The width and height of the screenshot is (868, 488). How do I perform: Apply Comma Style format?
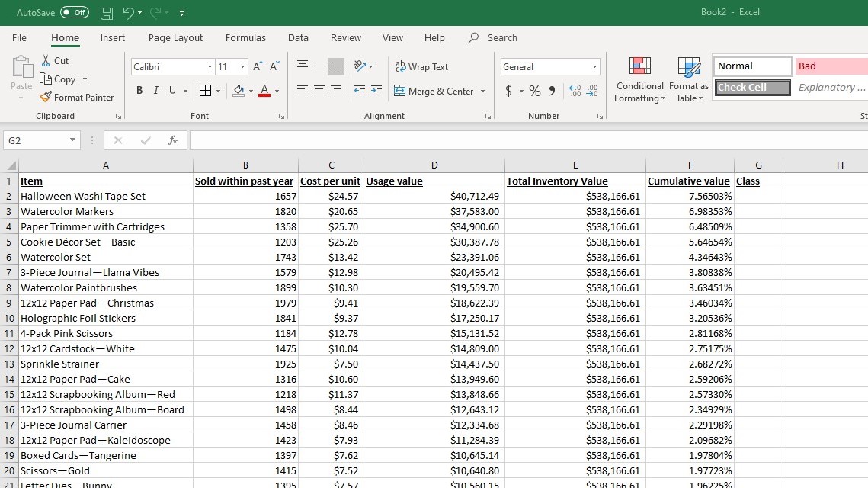click(552, 91)
